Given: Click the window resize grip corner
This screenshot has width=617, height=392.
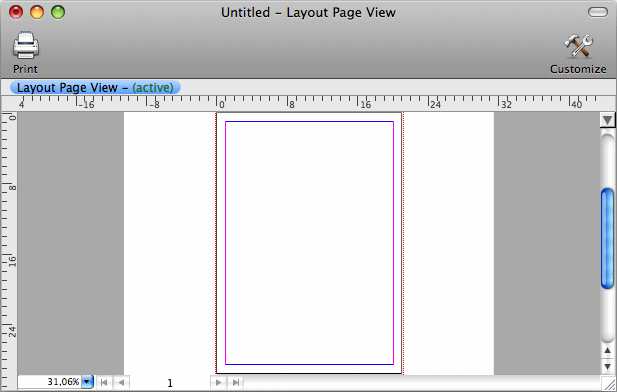Looking at the screenshot, I should [608, 383].
